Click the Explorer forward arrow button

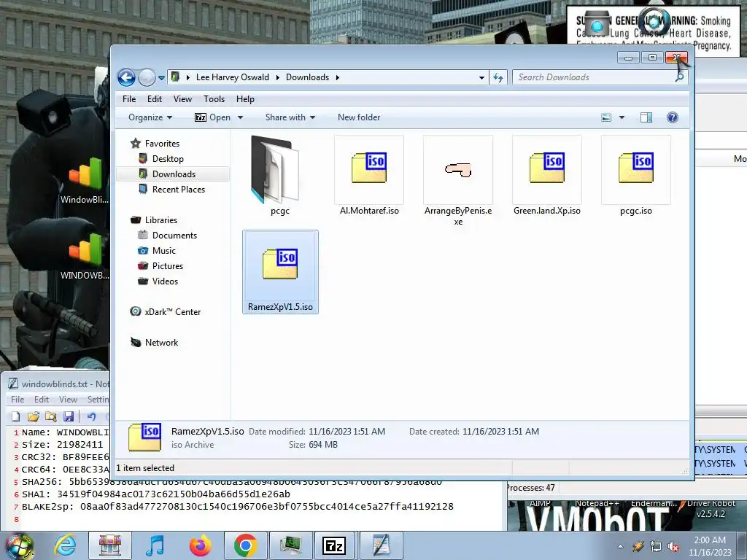(x=147, y=77)
